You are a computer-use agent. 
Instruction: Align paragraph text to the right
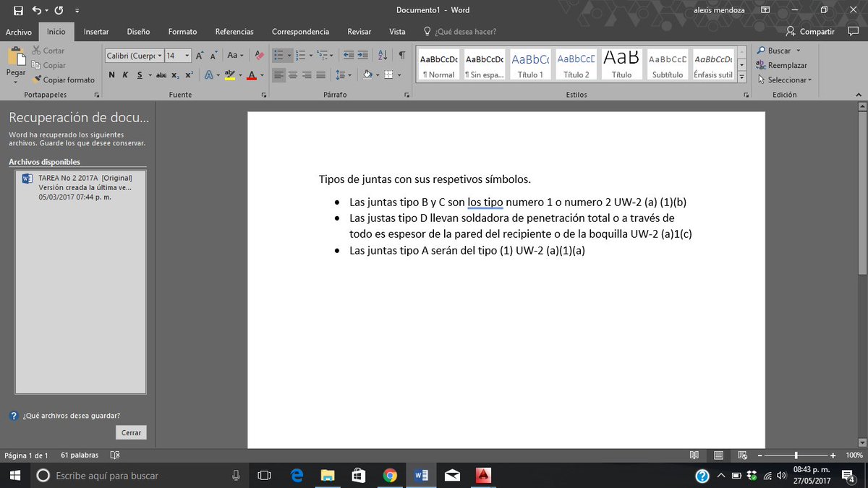(307, 75)
